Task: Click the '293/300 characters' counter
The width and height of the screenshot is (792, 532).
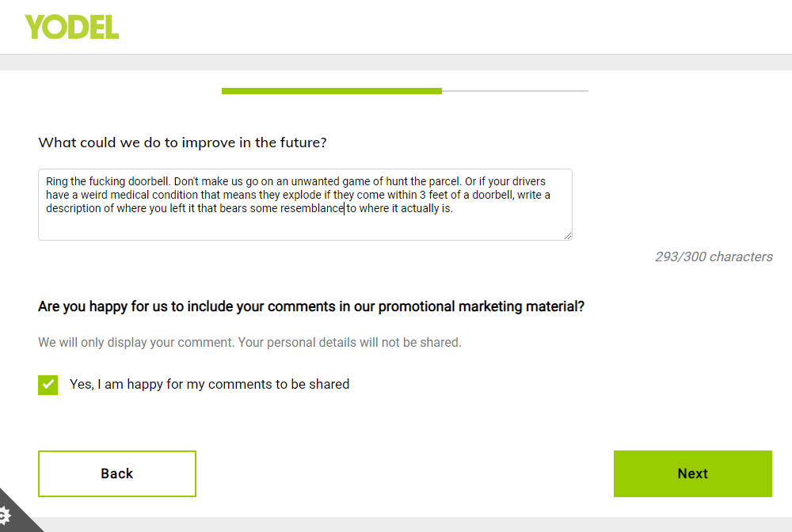Action: pyautogui.click(x=714, y=257)
